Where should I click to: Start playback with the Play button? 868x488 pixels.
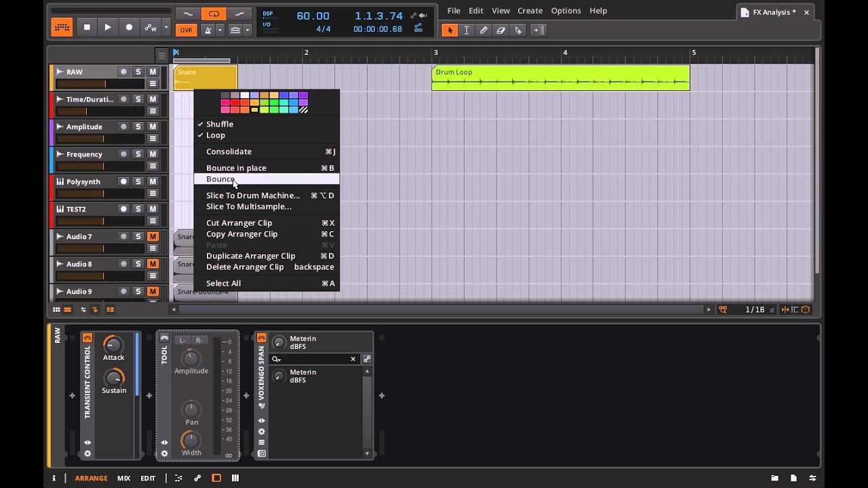point(107,28)
